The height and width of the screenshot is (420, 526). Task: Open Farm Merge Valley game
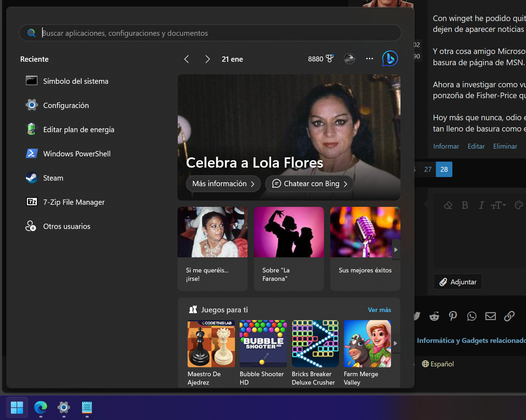tap(367, 353)
